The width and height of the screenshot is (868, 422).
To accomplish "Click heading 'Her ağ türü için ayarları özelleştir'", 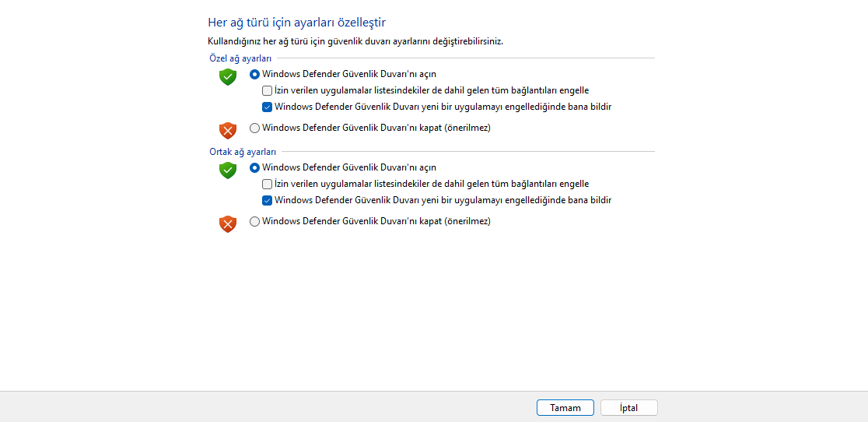I will pyautogui.click(x=296, y=23).
